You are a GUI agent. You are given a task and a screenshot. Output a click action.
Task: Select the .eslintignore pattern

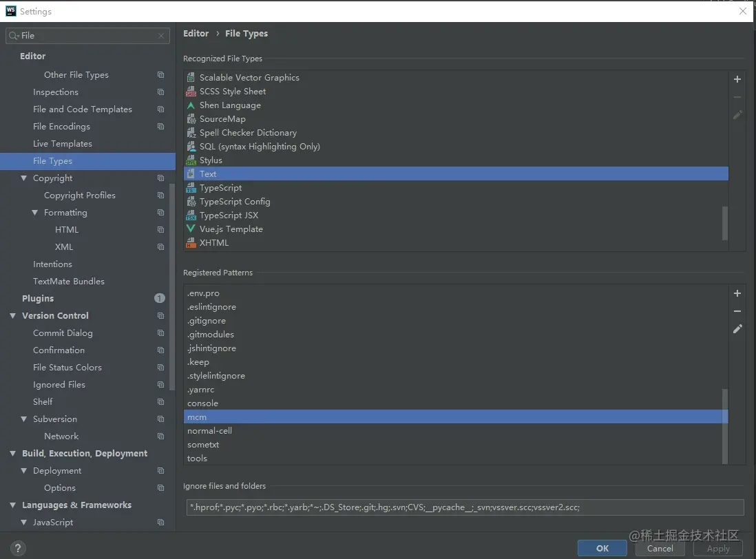point(456,307)
